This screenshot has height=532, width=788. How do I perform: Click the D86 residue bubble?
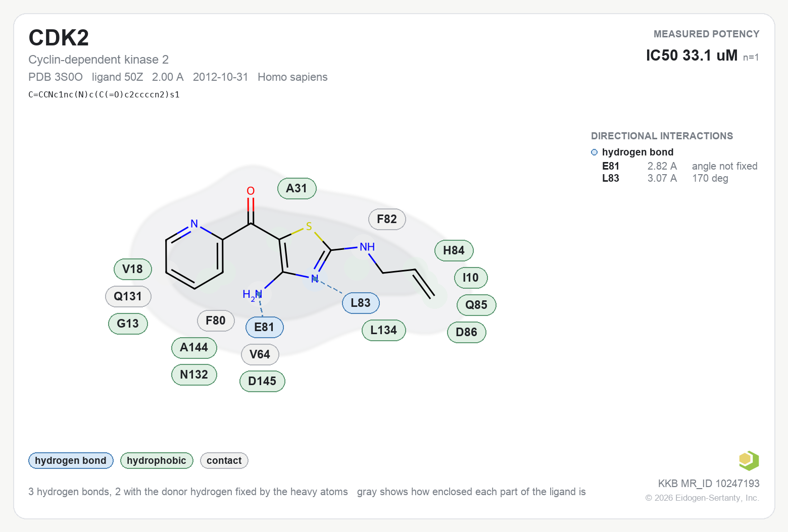467,332
